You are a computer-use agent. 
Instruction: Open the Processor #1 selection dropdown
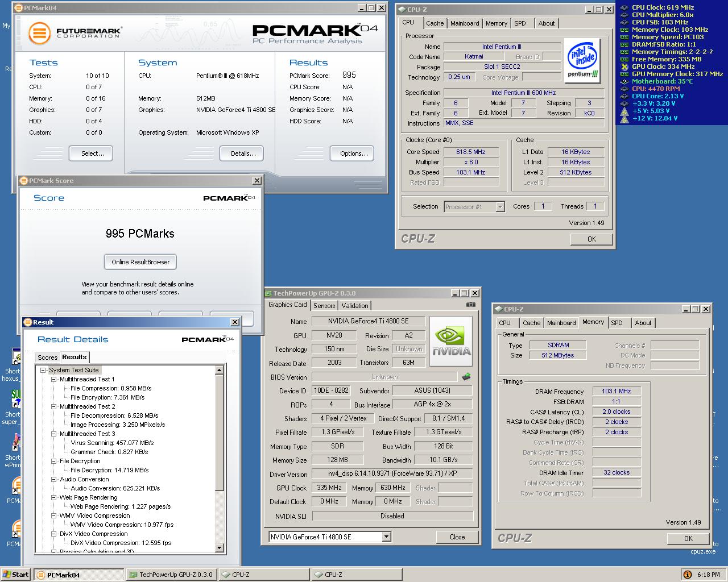pyautogui.click(x=500, y=207)
